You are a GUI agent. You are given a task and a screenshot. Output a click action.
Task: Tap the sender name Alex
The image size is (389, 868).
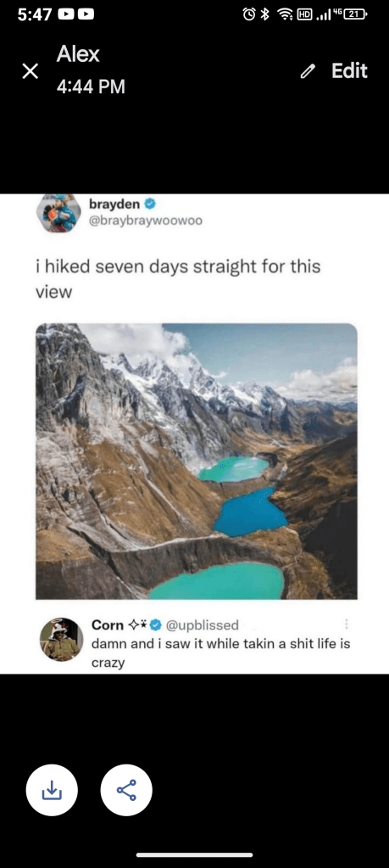[x=78, y=54]
